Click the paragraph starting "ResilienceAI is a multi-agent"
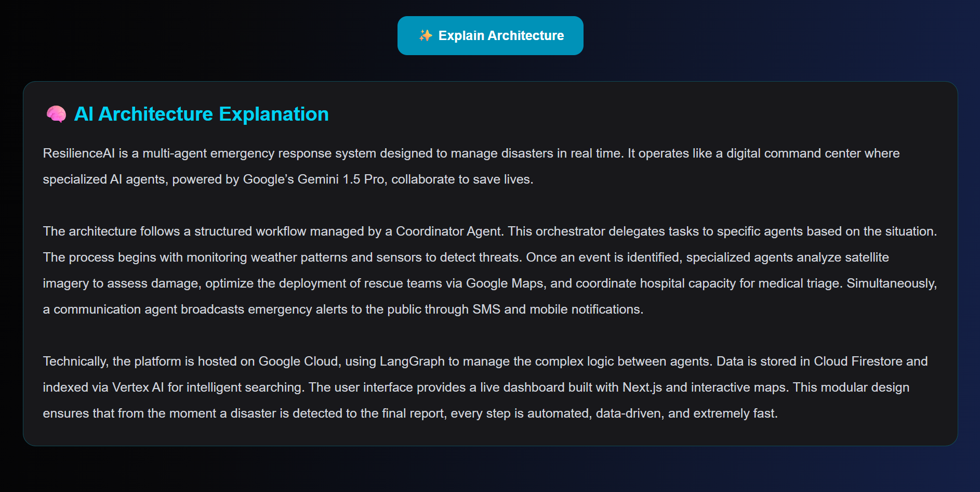Image resolution: width=980 pixels, height=492 pixels. (x=471, y=166)
